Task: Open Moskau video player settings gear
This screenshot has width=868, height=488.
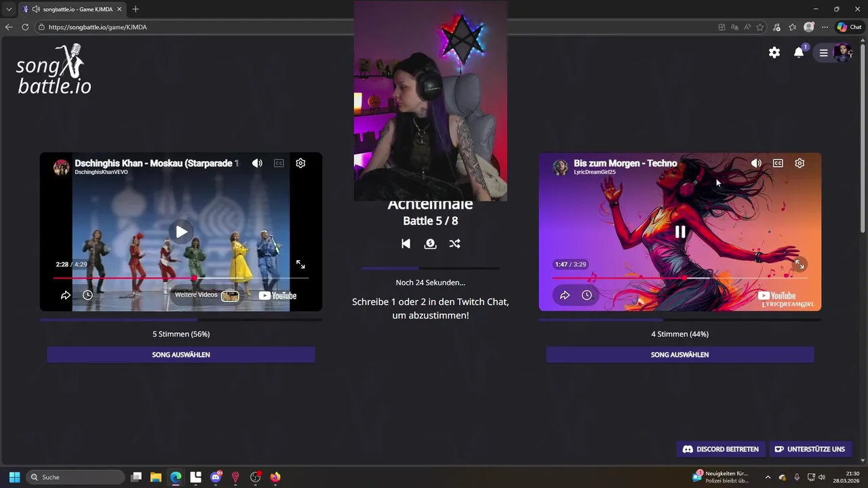Action: (x=300, y=163)
